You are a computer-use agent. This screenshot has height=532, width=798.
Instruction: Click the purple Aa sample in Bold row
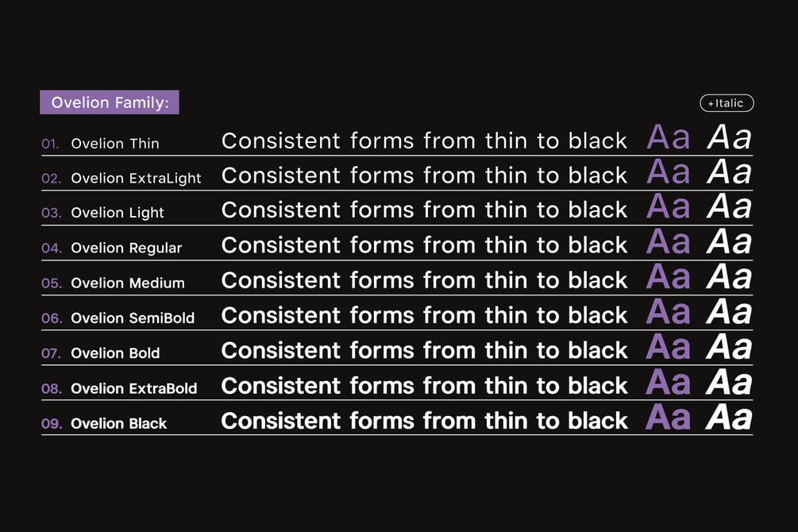click(669, 347)
